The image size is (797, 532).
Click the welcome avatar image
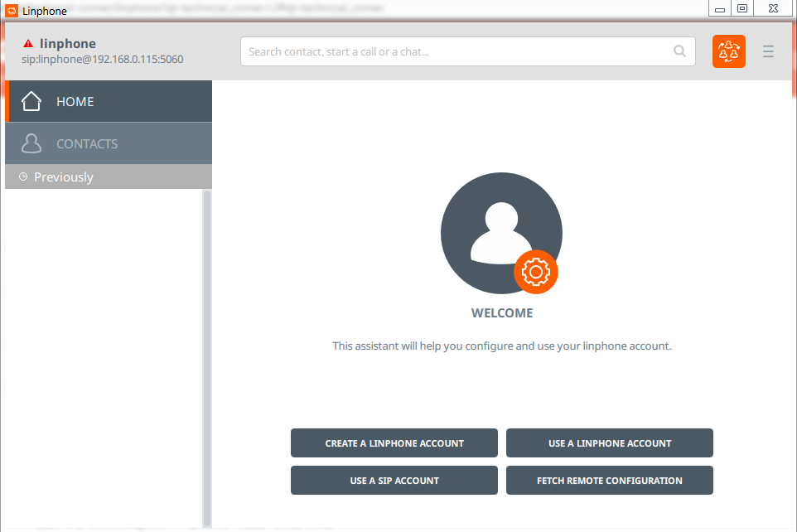(x=501, y=233)
